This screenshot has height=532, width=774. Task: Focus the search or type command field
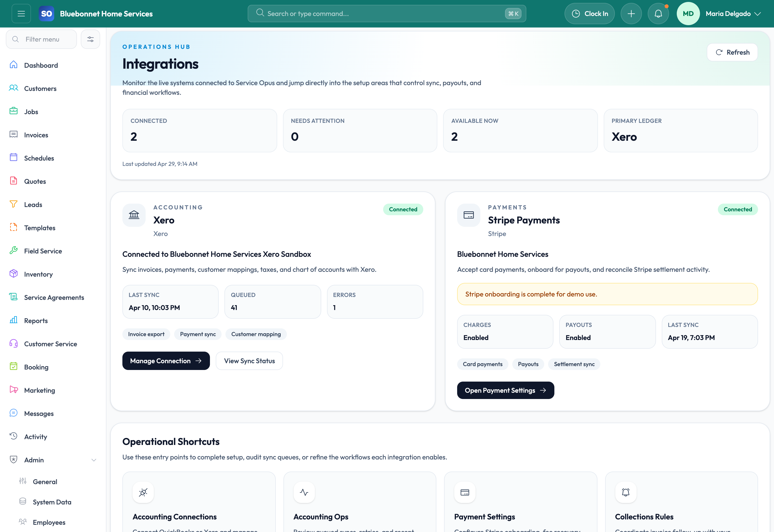point(387,14)
